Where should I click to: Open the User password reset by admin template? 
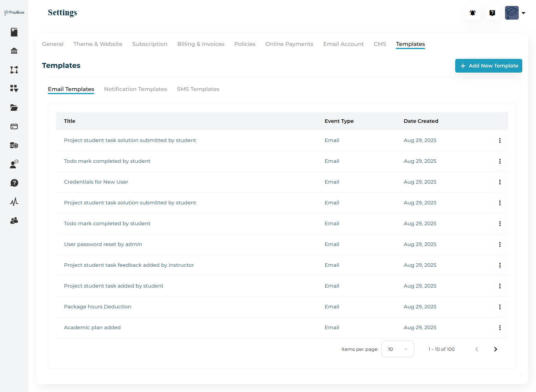(103, 244)
